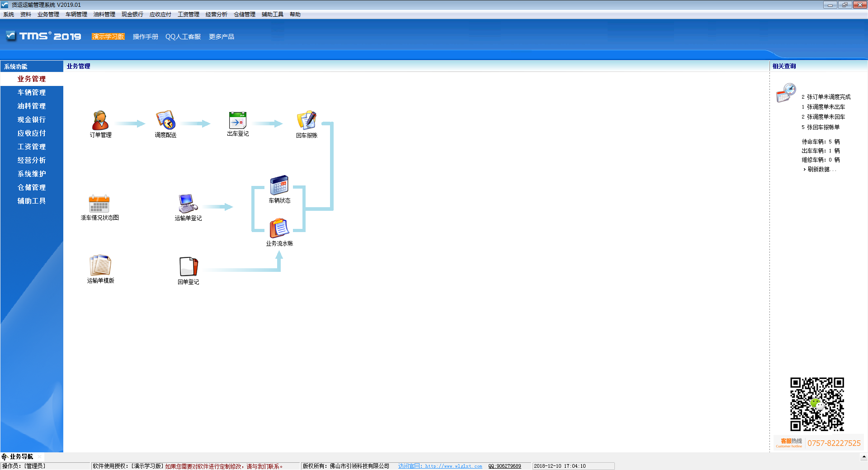The height and width of the screenshot is (470, 868).
Task: Select 经营分析 in the left sidebar
Action: click(32, 160)
